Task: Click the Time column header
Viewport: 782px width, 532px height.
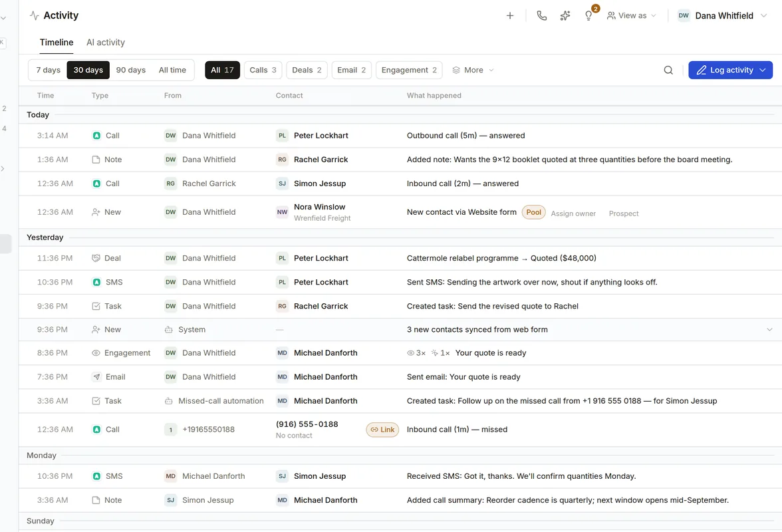Action: pyautogui.click(x=45, y=96)
